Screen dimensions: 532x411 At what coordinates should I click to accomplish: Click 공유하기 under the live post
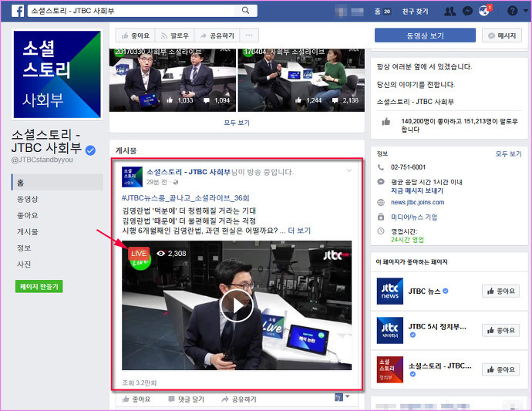tap(239, 399)
